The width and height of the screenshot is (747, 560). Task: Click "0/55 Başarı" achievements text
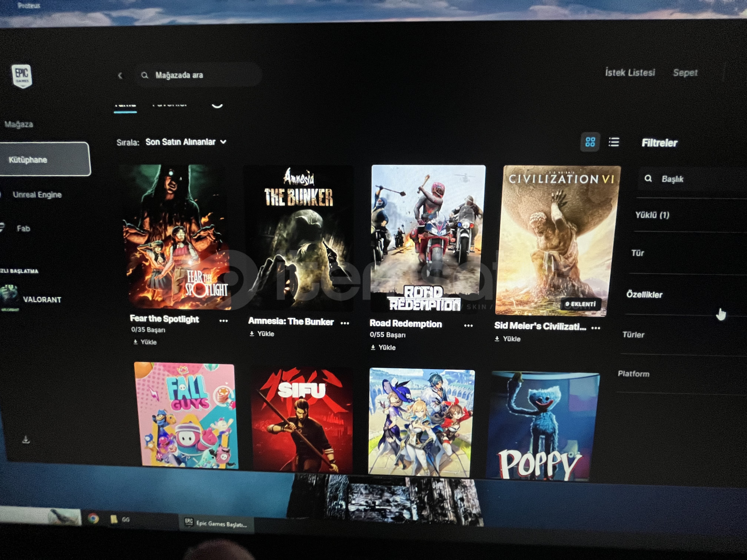point(388,335)
